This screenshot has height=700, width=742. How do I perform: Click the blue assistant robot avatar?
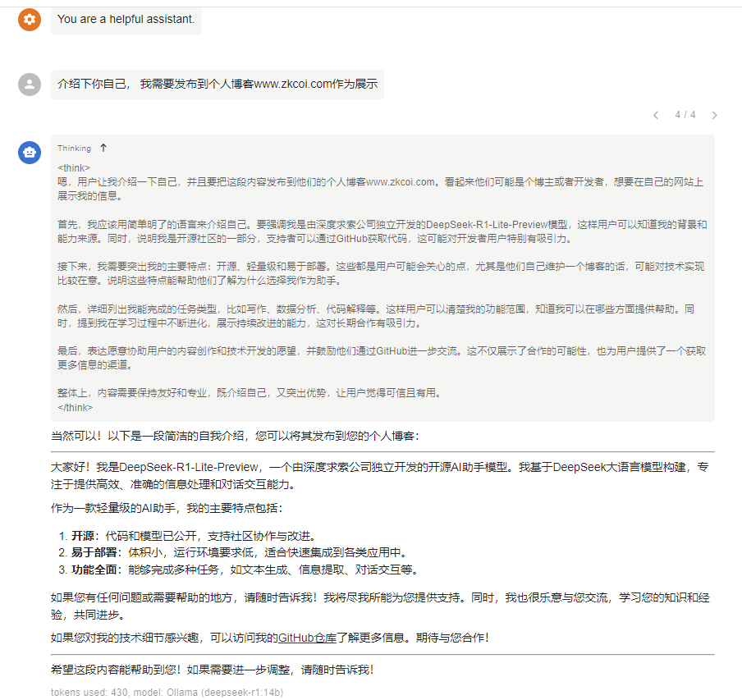coord(30,153)
